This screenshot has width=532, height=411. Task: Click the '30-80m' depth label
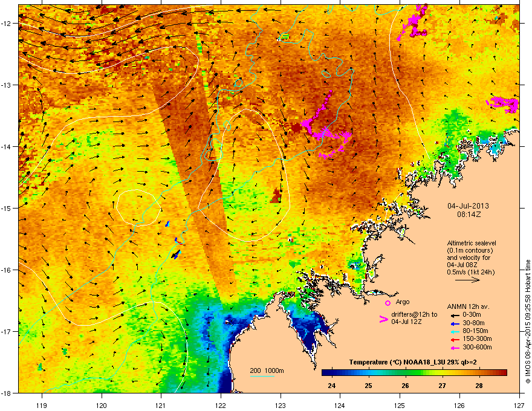tap(473, 323)
